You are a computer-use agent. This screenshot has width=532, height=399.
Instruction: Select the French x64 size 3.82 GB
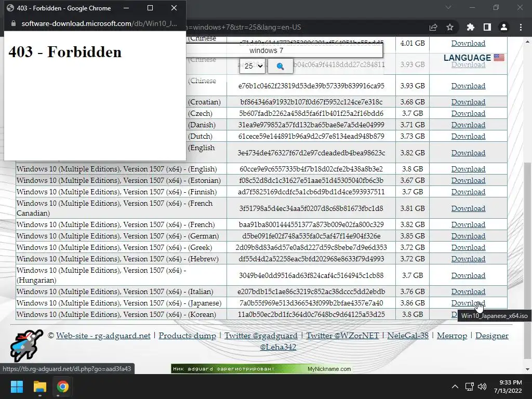pos(412,224)
